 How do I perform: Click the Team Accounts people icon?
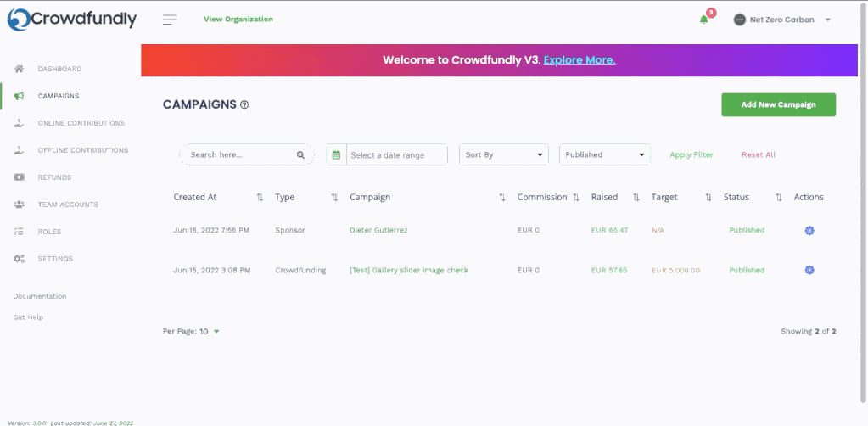click(x=19, y=205)
